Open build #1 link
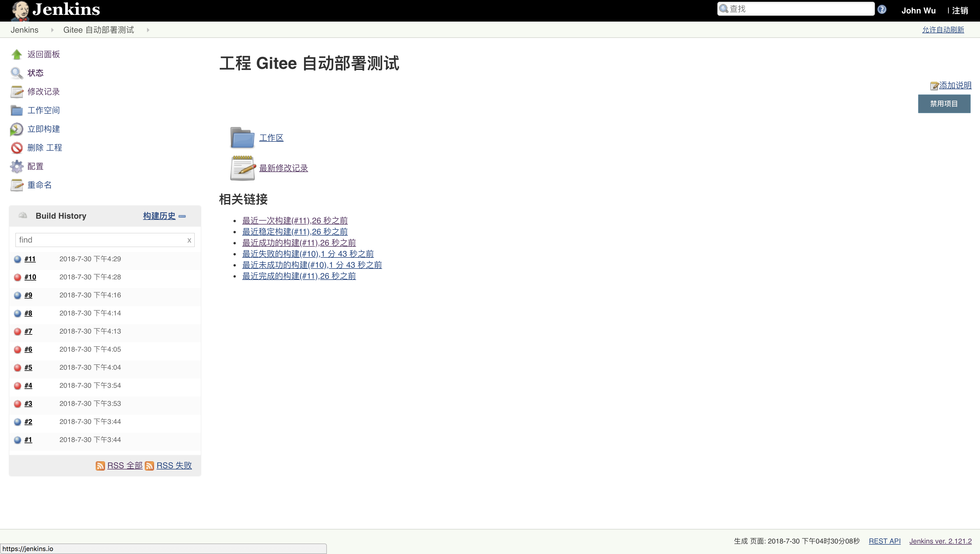The height and width of the screenshot is (554, 980). [28, 440]
